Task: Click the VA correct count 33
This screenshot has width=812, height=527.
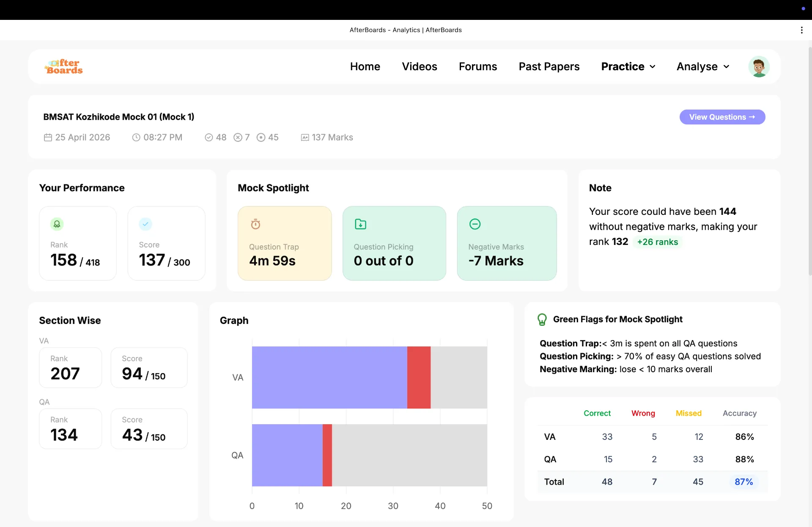Action: [x=607, y=437]
